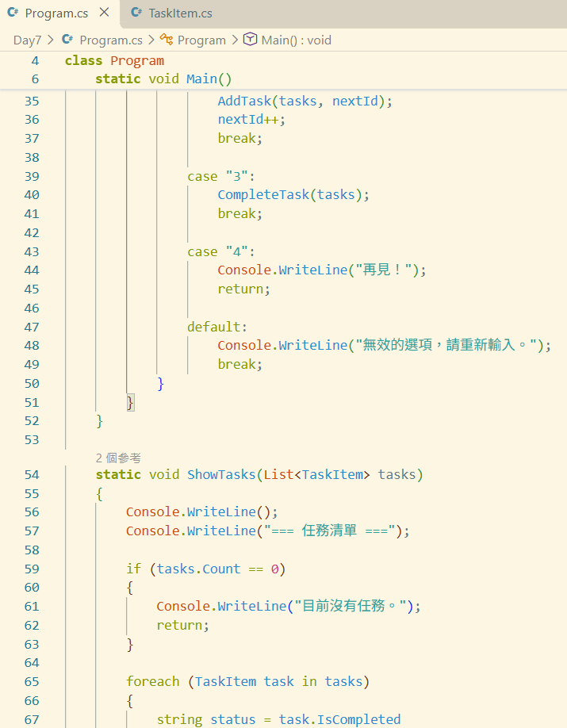Click line number 47 in gutter

pos(32,328)
